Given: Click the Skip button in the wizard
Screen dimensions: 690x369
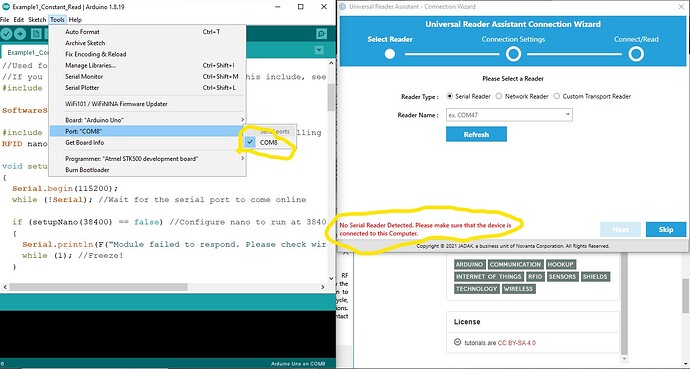Looking at the screenshot, I should (x=666, y=230).
